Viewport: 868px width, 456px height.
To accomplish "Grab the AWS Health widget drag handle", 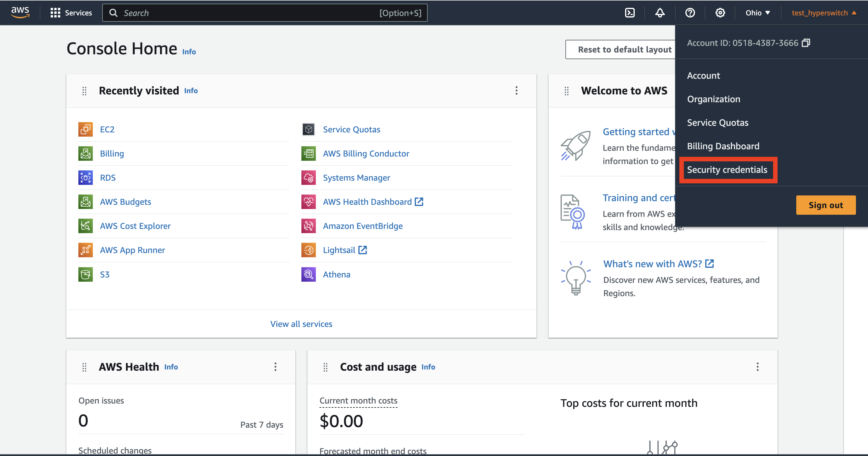I will [84, 367].
